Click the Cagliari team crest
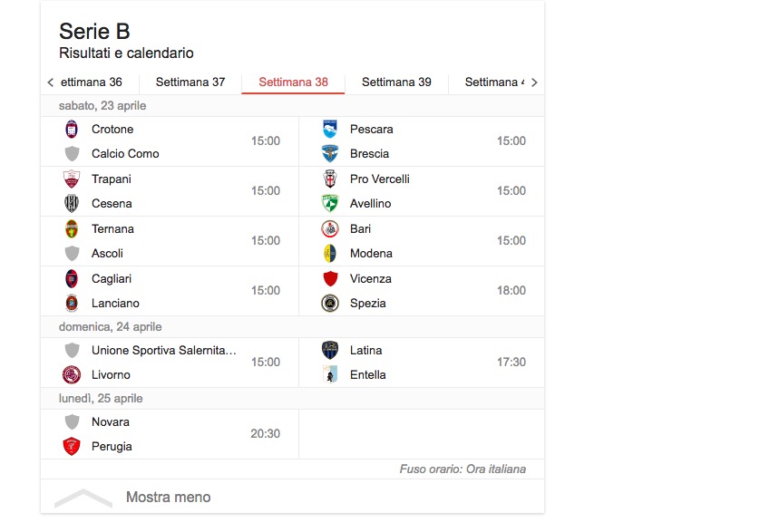The image size is (779, 532). pyautogui.click(x=72, y=279)
